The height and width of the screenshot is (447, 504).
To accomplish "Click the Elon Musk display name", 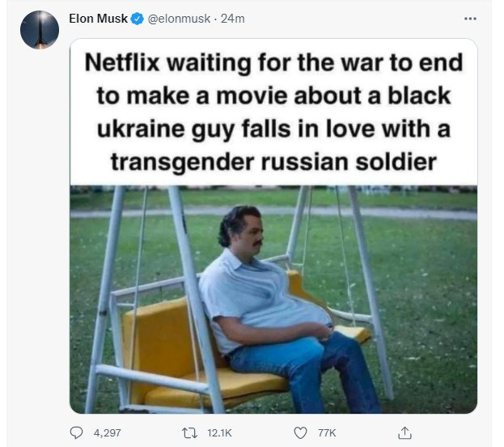I will pos(99,19).
